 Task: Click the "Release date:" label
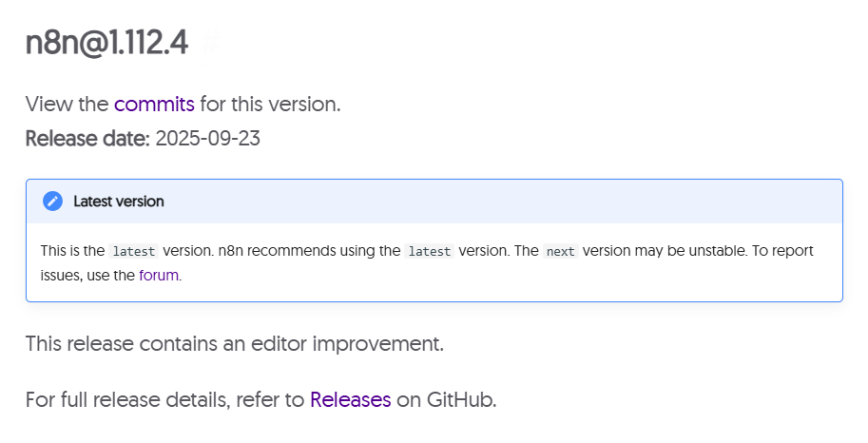pyautogui.click(x=87, y=139)
